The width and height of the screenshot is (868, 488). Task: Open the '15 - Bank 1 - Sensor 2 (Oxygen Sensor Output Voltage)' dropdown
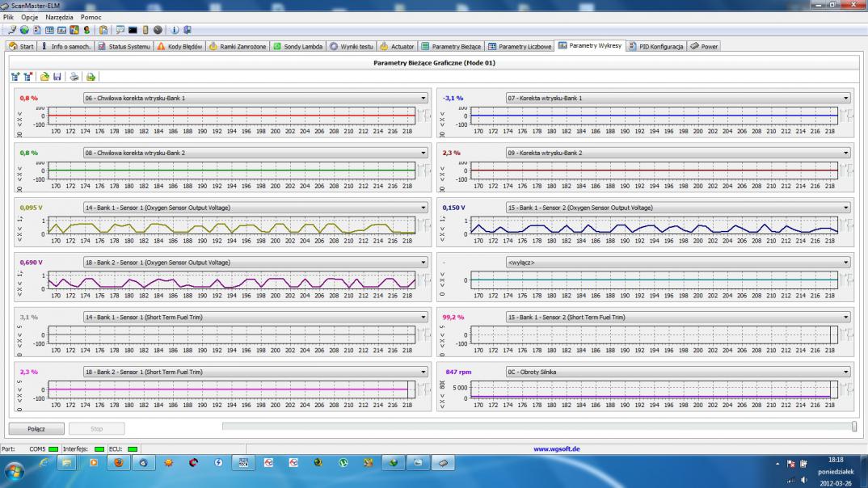point(678,208)
